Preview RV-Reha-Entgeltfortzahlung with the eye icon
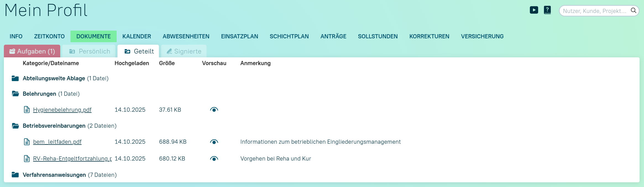 click(214, 159)
